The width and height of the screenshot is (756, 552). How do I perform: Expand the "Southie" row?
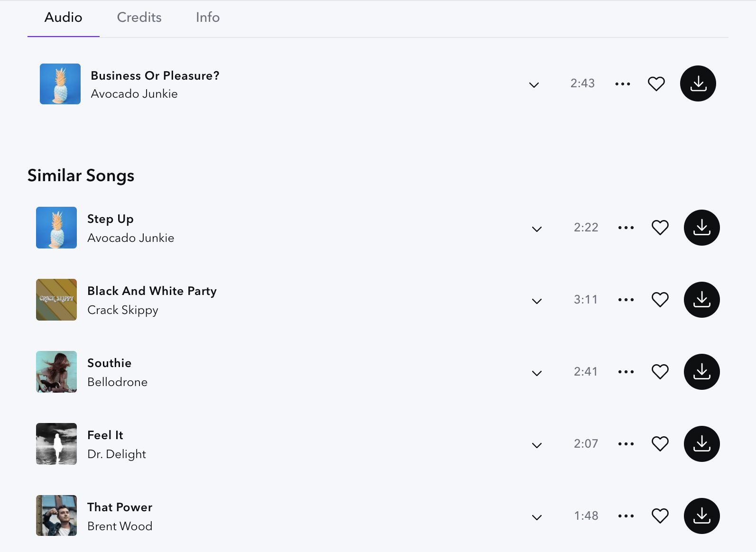pos(537,373)
